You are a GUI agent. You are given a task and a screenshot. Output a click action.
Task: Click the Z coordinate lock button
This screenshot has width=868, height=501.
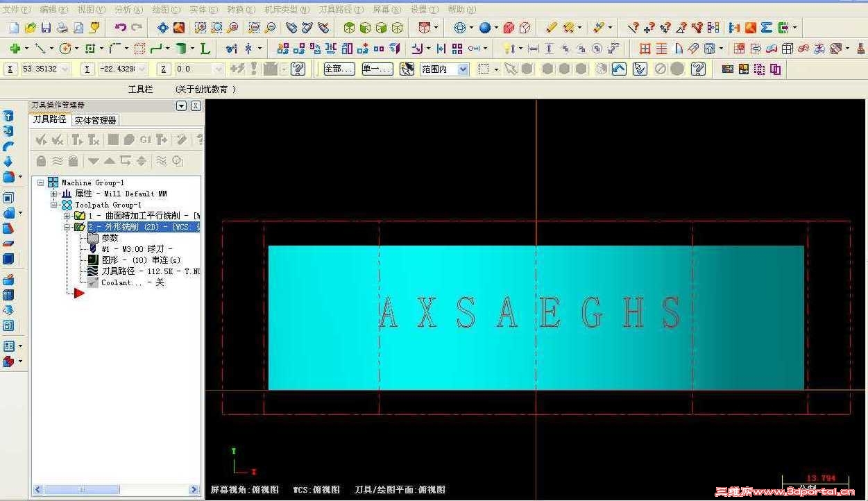tap(164, 69)
